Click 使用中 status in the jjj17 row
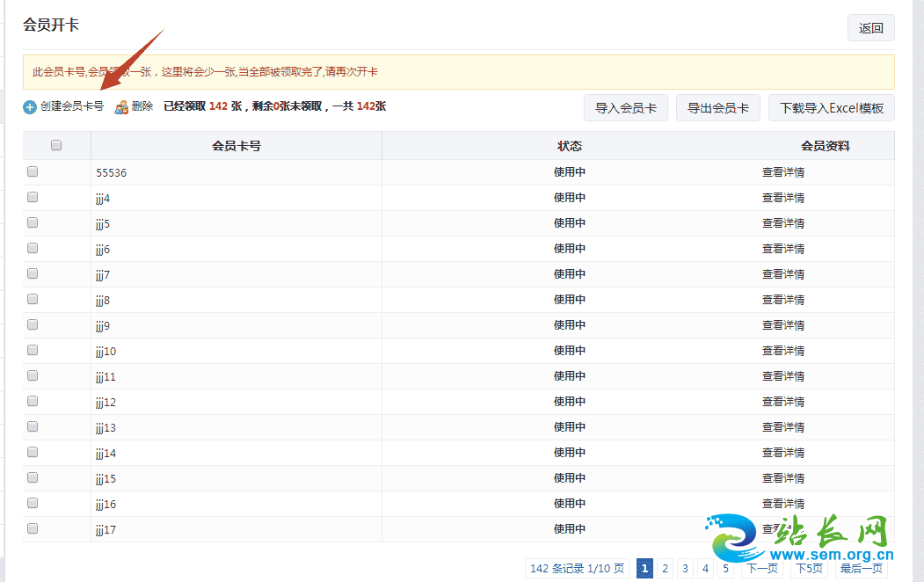Screen dimensions: 924x582 pyautogui.click(x=569, y=528)
